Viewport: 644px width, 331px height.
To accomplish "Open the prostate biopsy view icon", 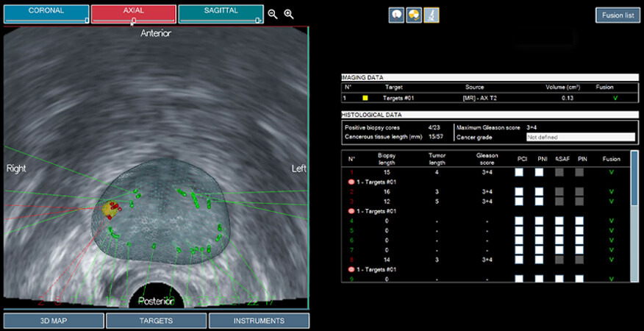I will pyautogui.click(x=396, y=15).
